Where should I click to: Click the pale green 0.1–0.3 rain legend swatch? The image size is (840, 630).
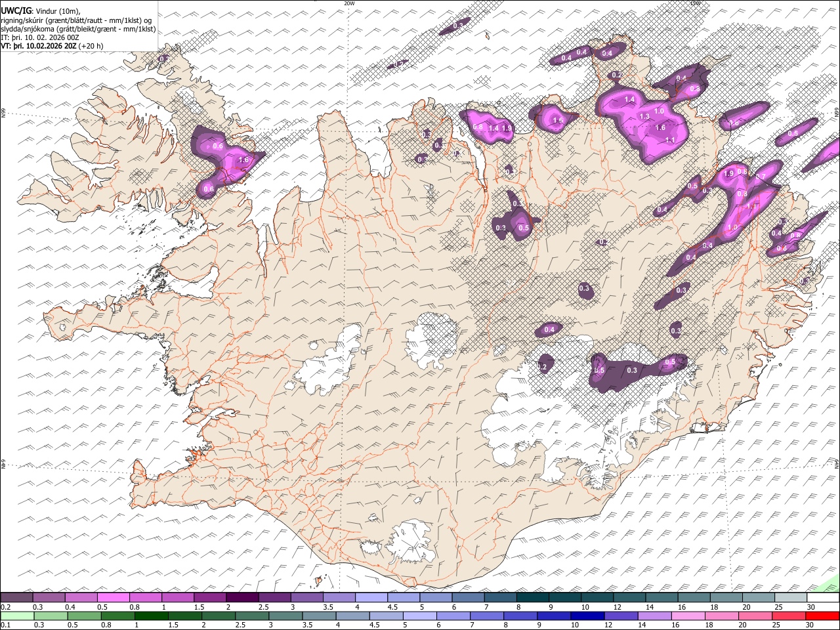click(17, 616)
